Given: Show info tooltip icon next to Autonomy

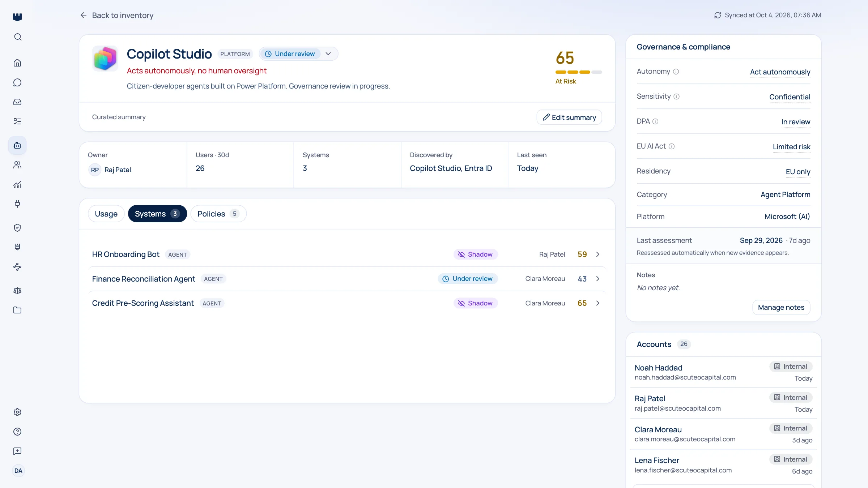Looking at the screenshot, I should 676,72.
